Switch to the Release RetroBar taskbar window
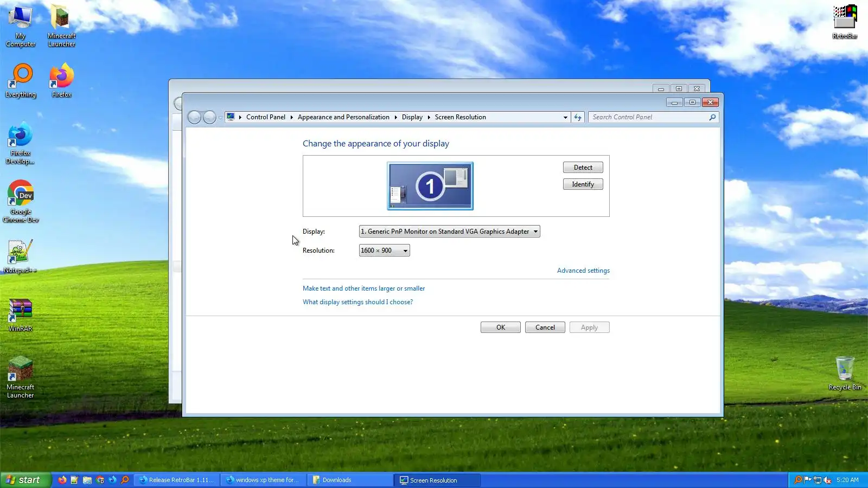This screenshot has height=488, width=868. click(177, 480)
